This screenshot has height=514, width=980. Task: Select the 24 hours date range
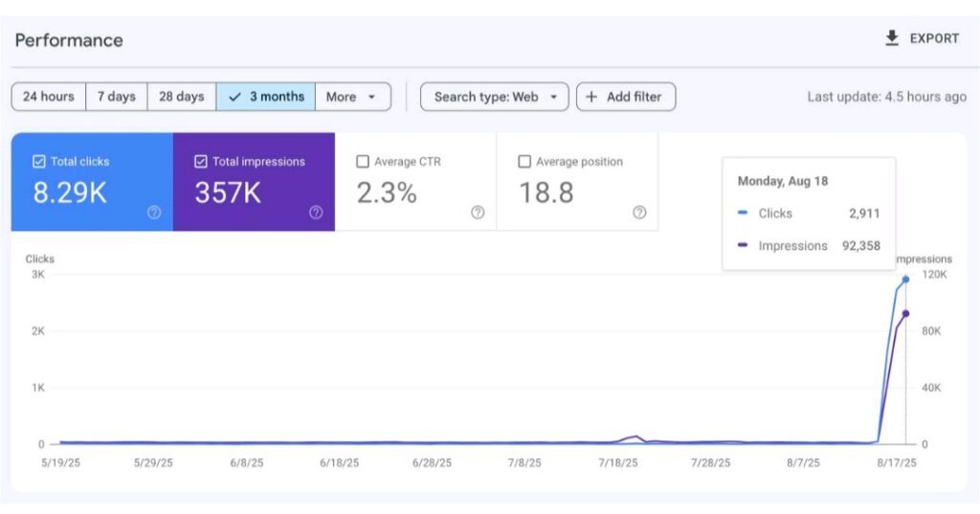pos(48,97)
